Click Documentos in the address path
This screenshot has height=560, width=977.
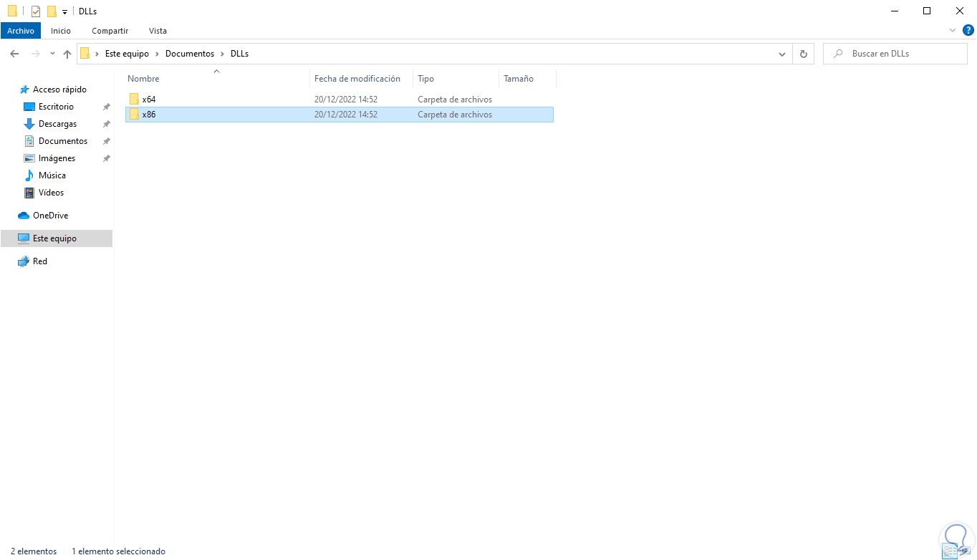point(190,54)
